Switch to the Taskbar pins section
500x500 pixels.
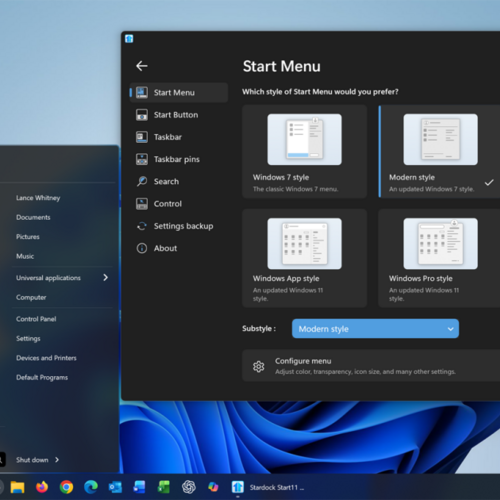tap(179, 159)
